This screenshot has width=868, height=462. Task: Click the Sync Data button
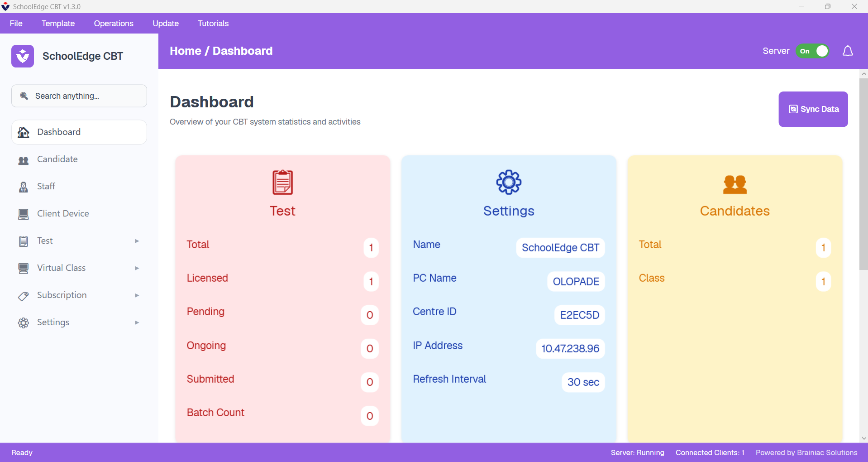813,109
